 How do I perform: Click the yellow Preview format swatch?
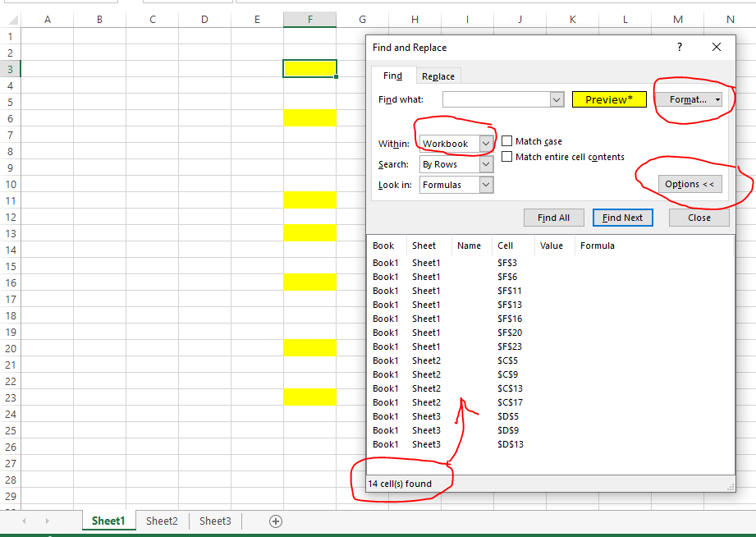(609, 99)
